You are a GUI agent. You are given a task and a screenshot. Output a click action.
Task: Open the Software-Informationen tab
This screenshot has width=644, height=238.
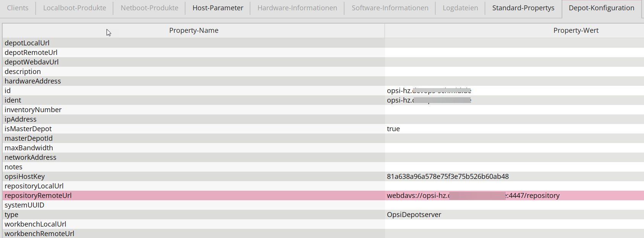click(x=390, y=8)
